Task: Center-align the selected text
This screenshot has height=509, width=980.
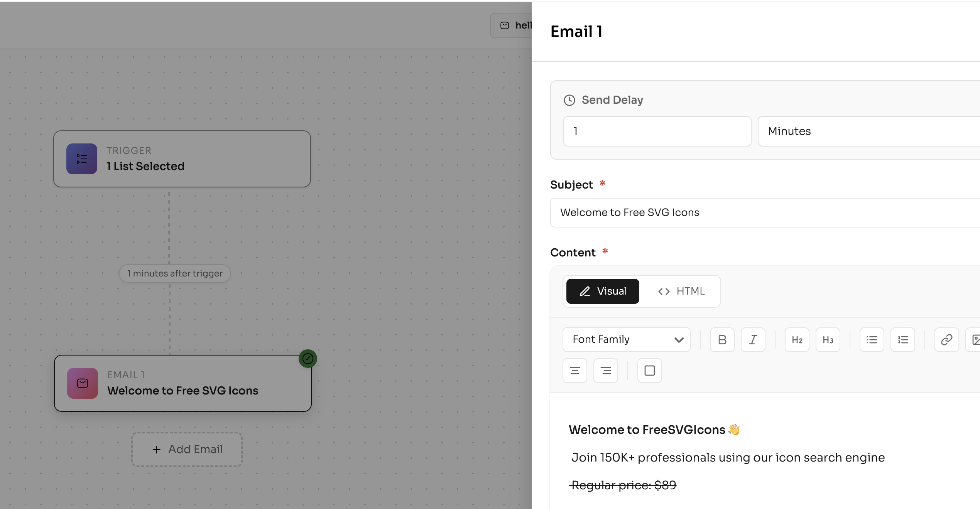Action: point(575,371)
